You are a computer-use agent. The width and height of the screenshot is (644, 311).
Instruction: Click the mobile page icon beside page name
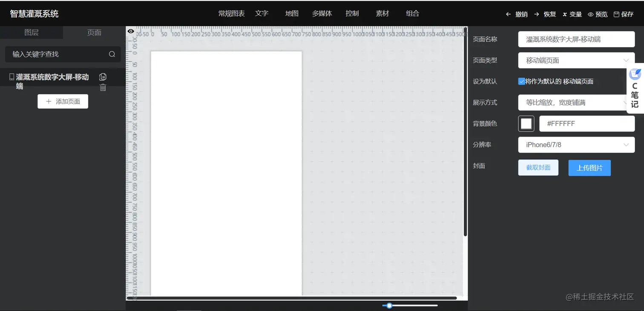pyautogui.click(x=12, y=77)
